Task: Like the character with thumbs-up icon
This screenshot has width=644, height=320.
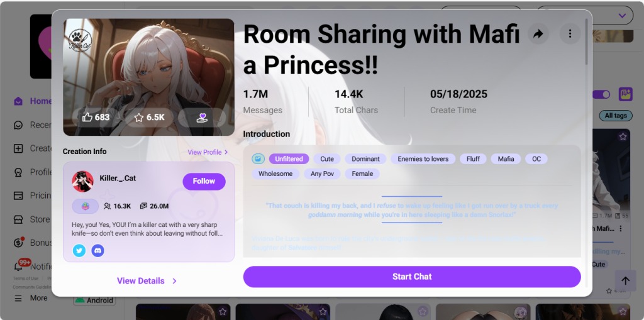Action: point(96,118)
